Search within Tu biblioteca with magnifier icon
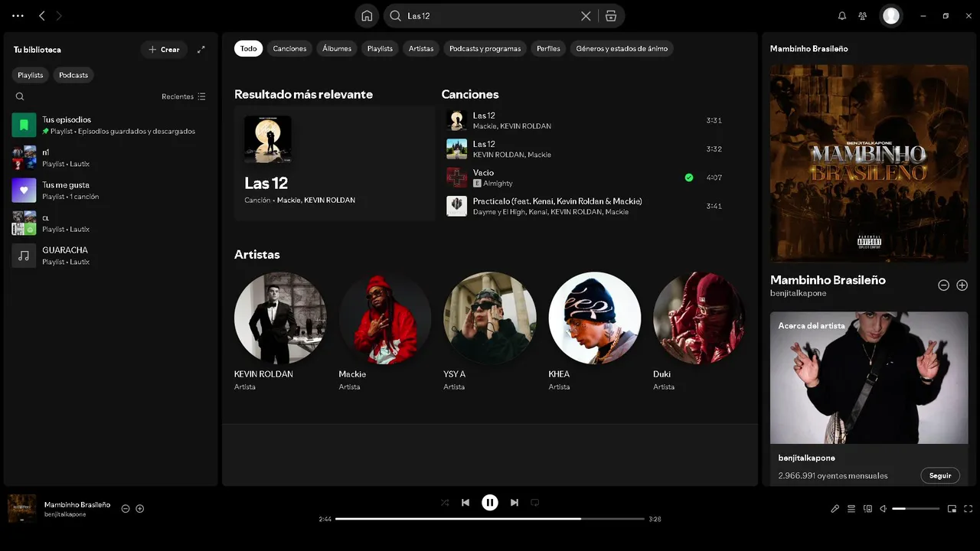 20,96
